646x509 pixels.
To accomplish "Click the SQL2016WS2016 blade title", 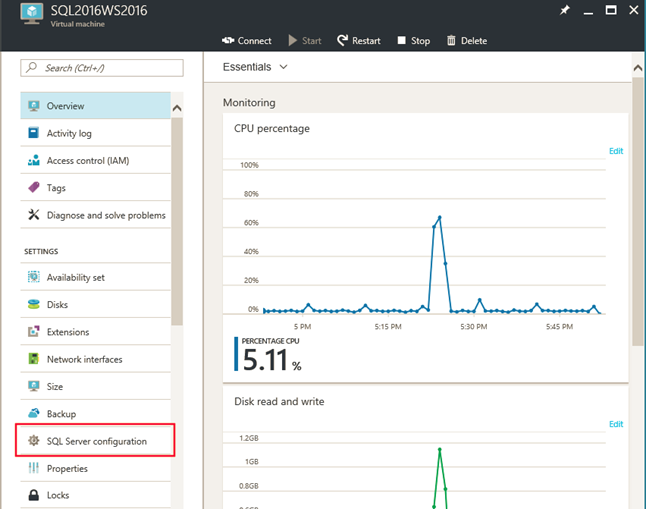I will [99, 10].
